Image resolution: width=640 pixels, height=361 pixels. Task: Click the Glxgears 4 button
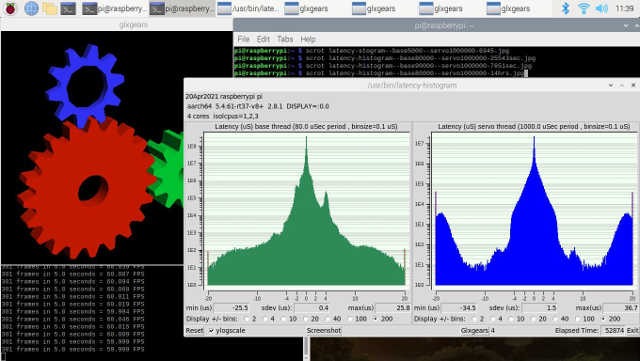478,330
